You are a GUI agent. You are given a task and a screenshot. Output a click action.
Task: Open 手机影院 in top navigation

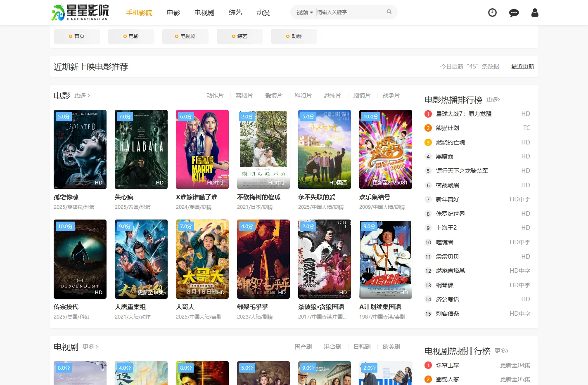pos(139,13)
